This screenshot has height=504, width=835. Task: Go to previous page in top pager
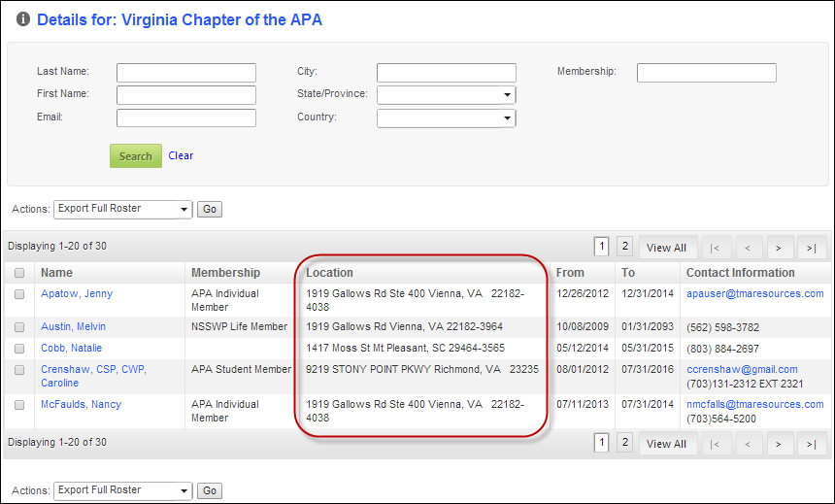[x=748, y=248]
